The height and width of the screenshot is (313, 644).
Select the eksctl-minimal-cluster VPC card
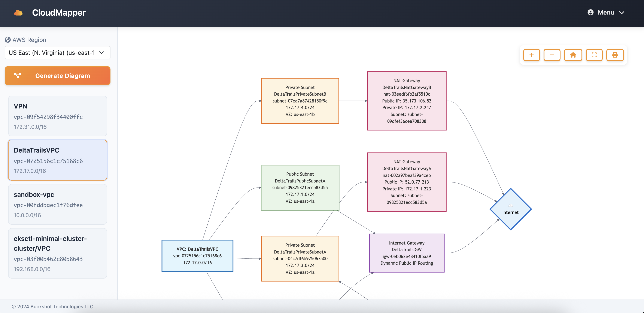[x=58, y=253]
